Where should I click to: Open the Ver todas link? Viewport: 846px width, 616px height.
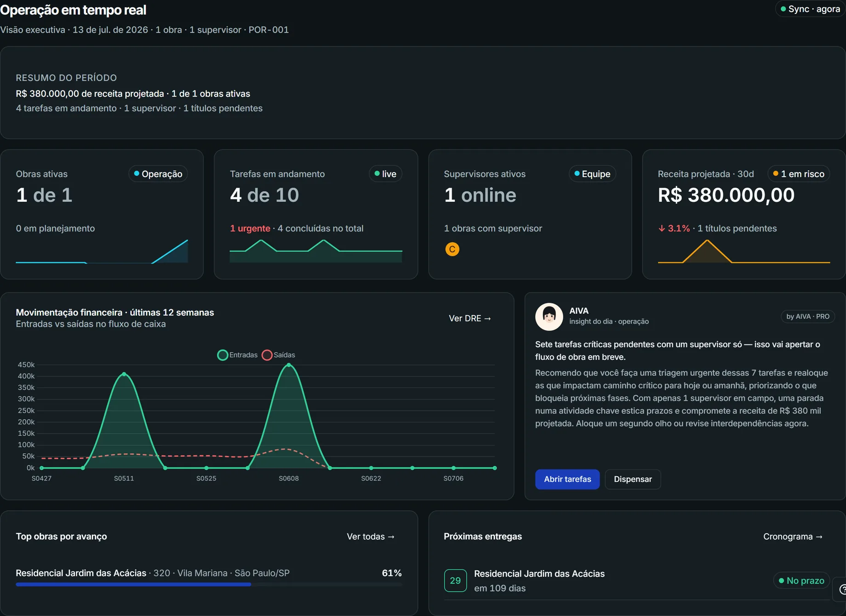click(371, 536)
